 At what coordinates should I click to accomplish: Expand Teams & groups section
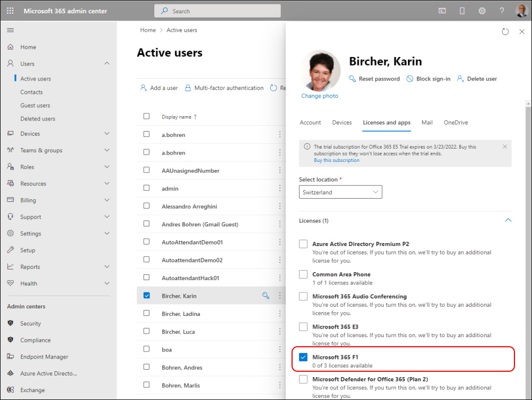(x=107, y=150)
